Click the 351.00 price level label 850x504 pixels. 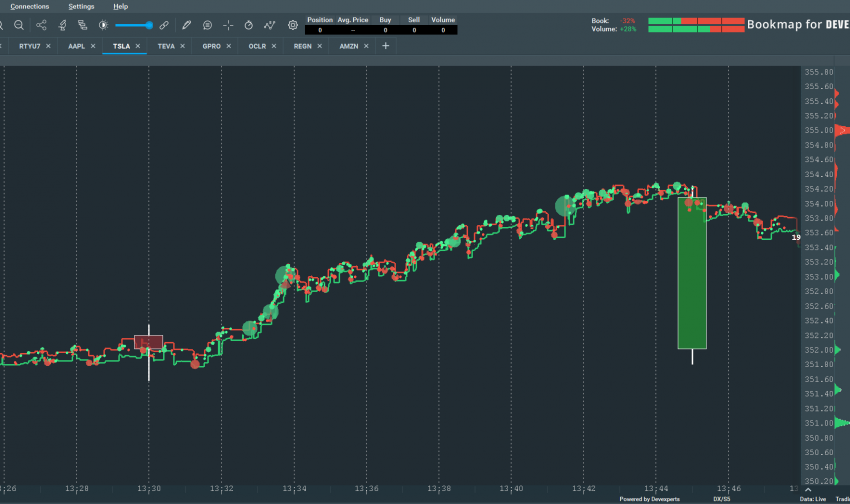coord(819,423)
